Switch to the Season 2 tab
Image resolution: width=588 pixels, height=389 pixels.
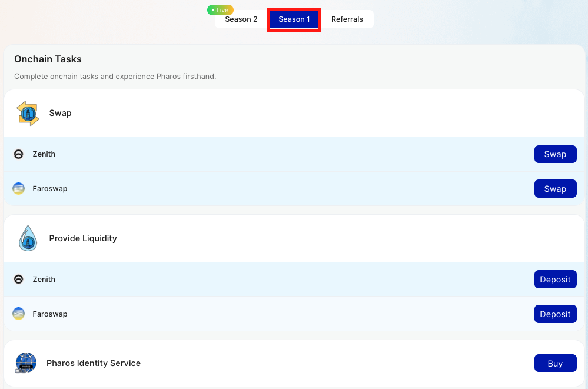click(241, 19)
